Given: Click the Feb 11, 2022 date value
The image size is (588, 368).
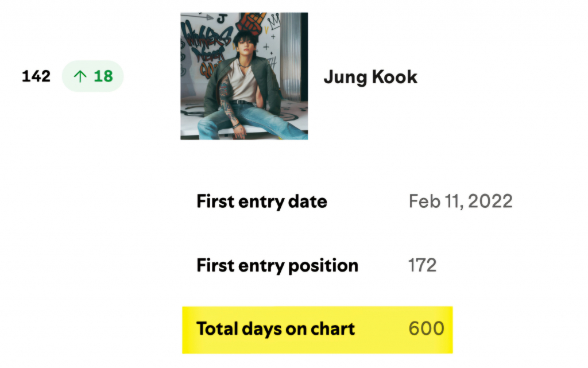Looking at the screenshot, I should 461,202.
